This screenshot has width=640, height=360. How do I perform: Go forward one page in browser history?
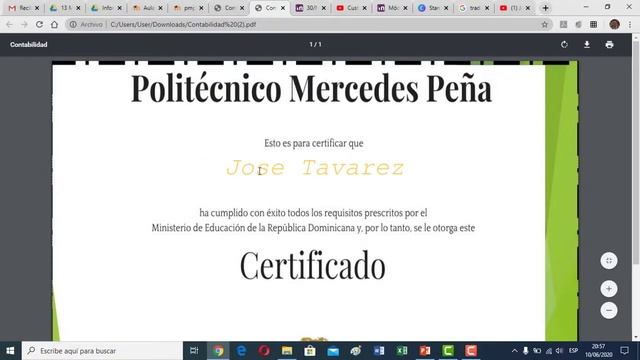coord(24,24)
